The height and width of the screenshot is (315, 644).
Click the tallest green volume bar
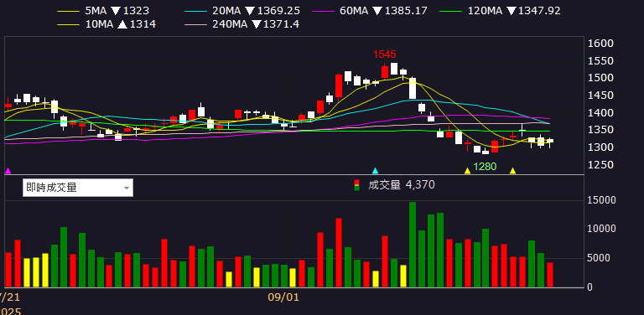[413, 245]
